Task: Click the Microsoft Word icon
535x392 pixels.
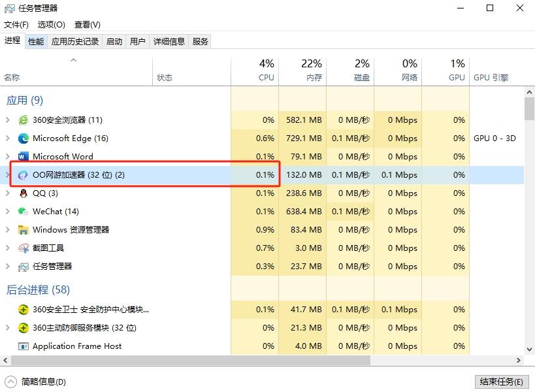Action: pos(24,157)
